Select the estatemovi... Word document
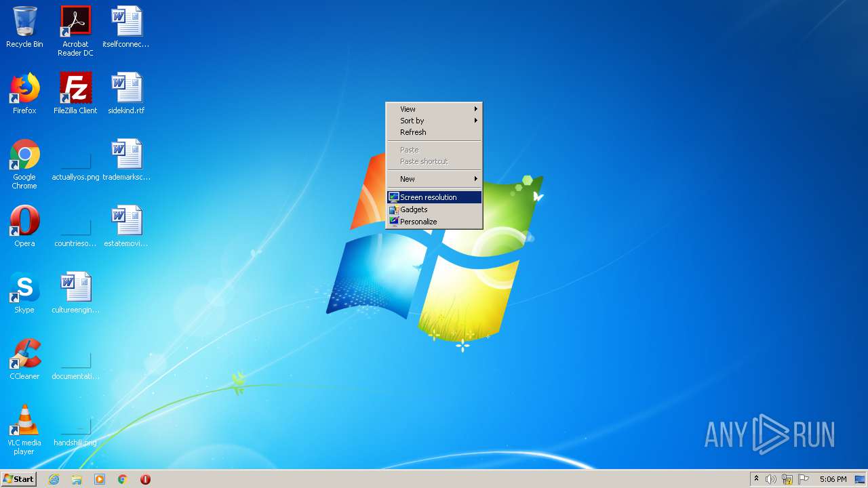Viewport: 868px width, 488px height. pos(126,226)
